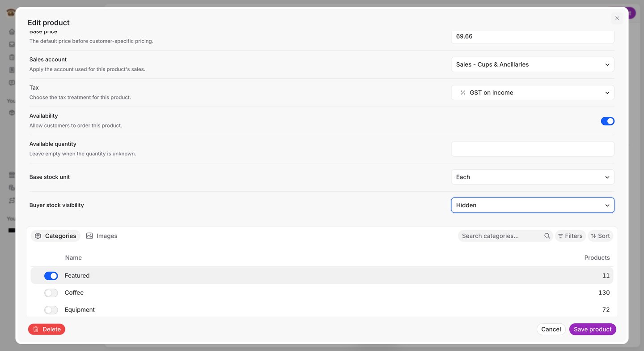Open the Filters button
Screen dimensions: 644x351
point(570,236)
